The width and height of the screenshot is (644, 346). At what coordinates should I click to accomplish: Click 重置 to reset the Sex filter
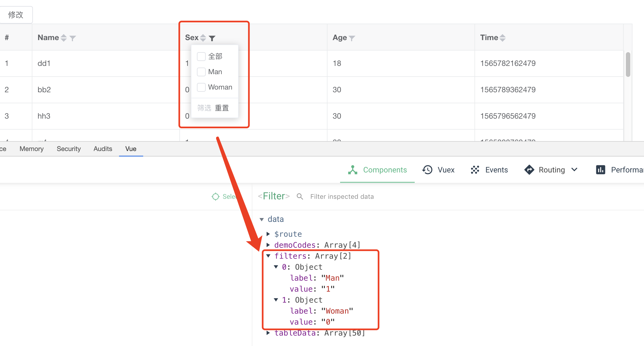point(222,108)
